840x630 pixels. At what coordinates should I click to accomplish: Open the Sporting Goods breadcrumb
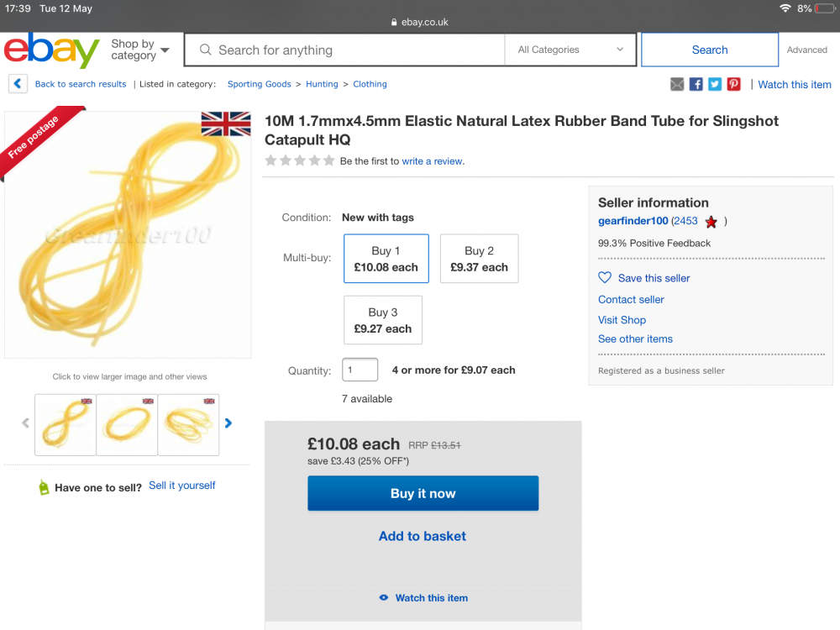click(260, 84)
